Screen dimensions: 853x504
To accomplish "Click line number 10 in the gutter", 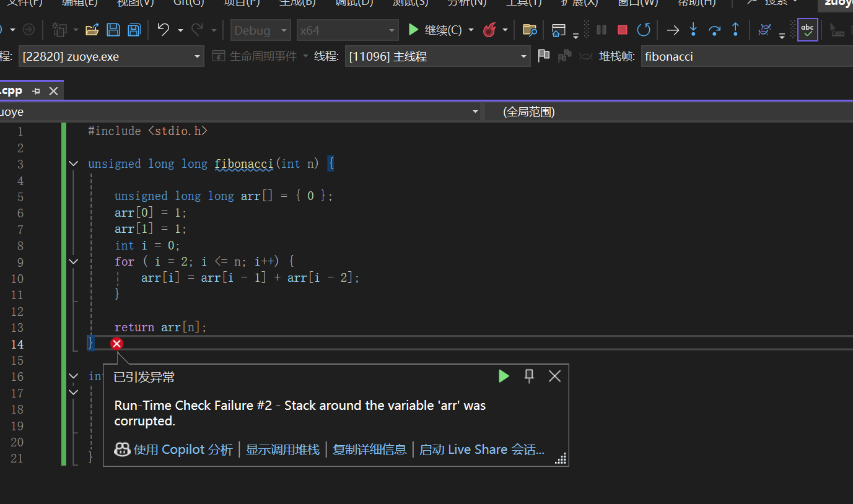I will pos(17,279).
